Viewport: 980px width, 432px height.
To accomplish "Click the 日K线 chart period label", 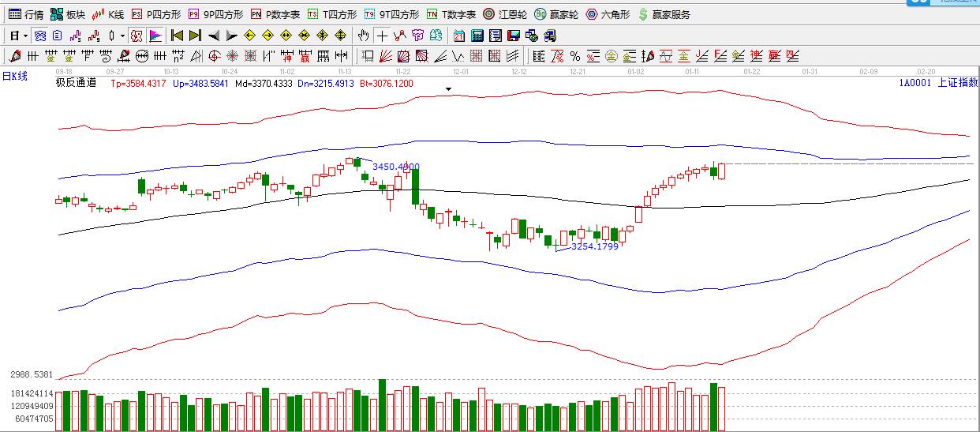I will pyautogui.click(x=15, y=76).
